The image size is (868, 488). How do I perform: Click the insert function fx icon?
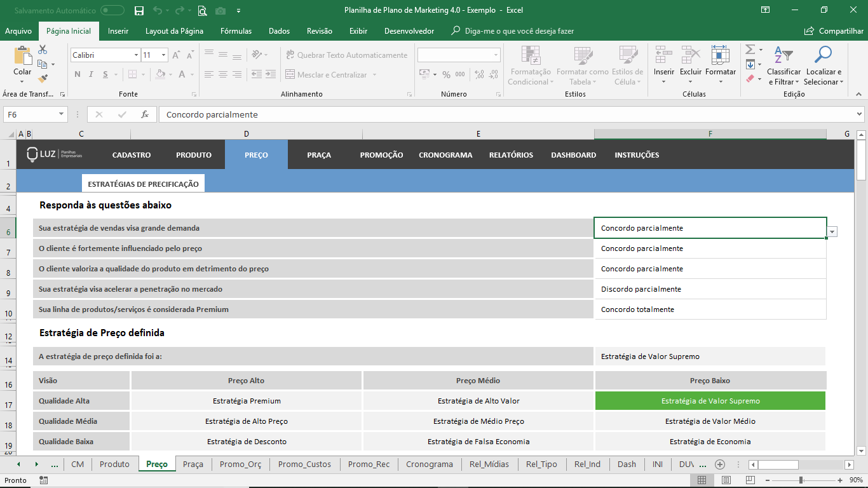tap(145, 114)
